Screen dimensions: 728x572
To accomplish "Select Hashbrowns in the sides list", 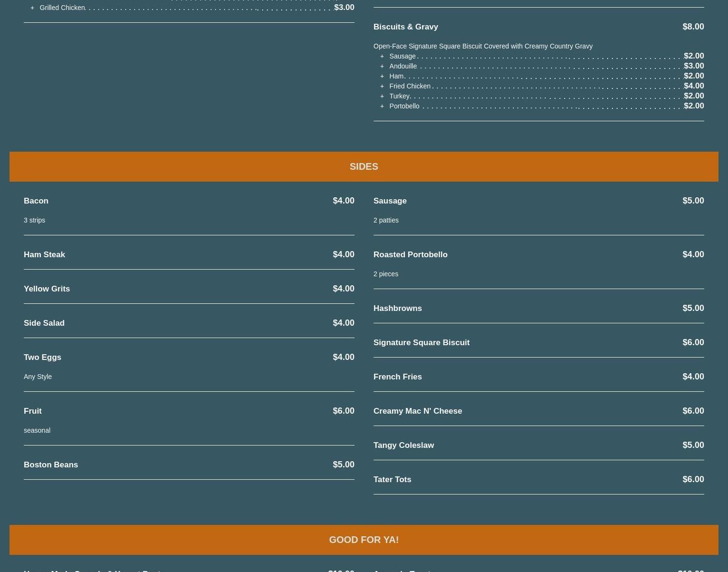I will (x=397, y=308).
